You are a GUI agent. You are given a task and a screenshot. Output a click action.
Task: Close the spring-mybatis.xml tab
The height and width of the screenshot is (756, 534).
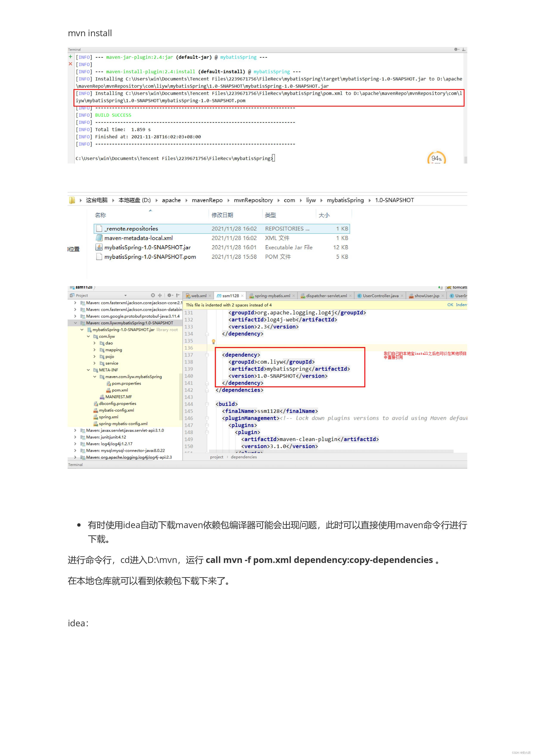(294, 296)
